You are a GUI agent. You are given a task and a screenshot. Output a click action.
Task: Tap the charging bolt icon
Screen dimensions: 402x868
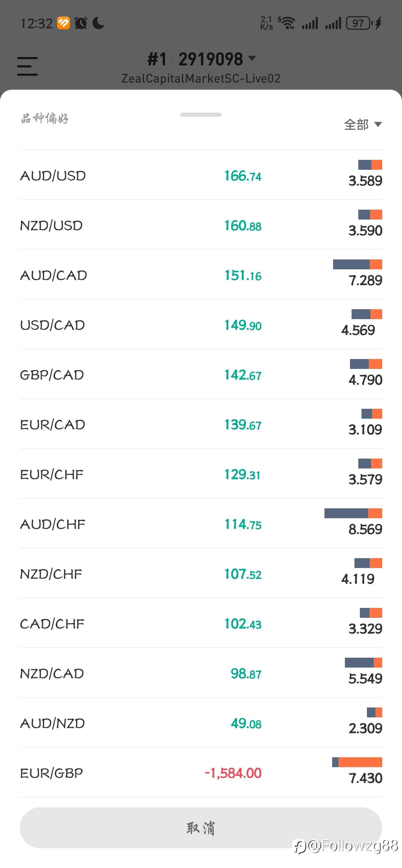(x=378, y=23)
